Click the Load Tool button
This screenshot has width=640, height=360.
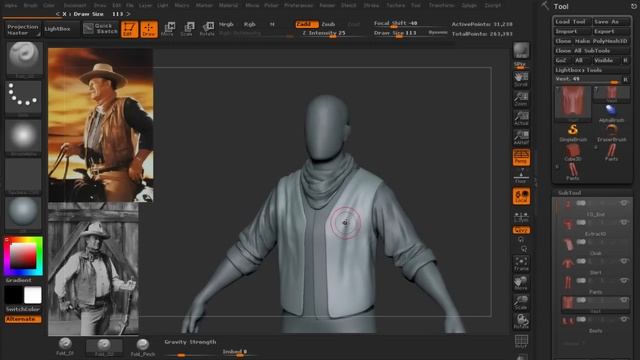pyautogui.click(x=572, y=22)
